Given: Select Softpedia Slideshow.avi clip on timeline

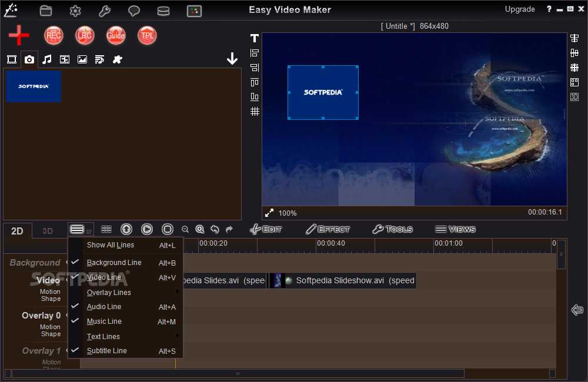Looking at the screenshot, I should [x=343, y=280].
